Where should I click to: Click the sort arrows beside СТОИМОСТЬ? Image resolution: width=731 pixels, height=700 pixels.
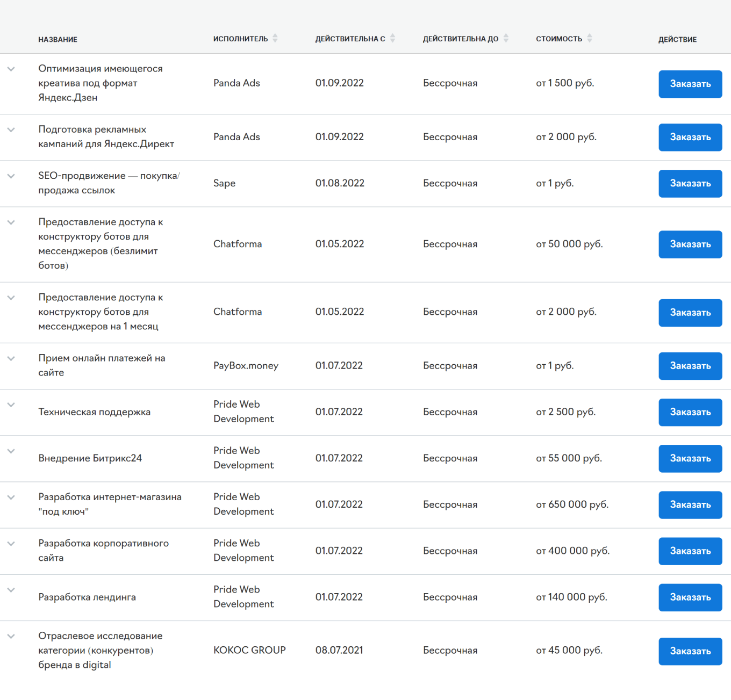pyautogui.click(x=590, y=38)
